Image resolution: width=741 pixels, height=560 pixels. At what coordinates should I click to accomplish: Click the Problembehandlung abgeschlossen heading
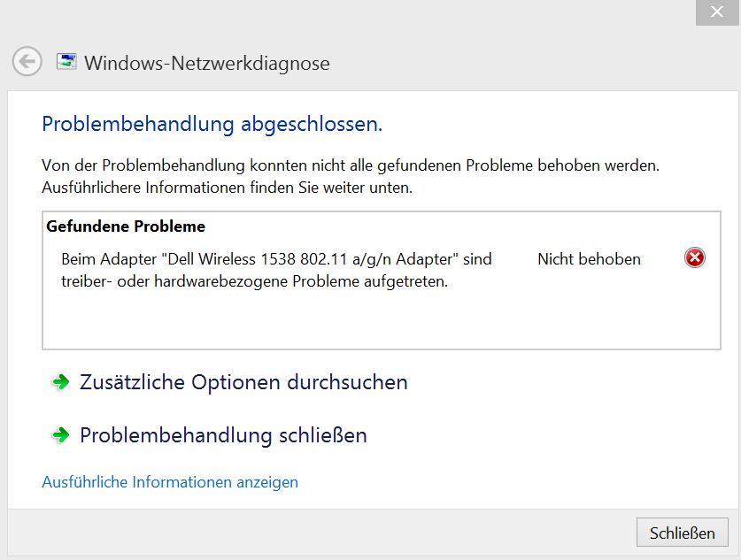point(212,124)
